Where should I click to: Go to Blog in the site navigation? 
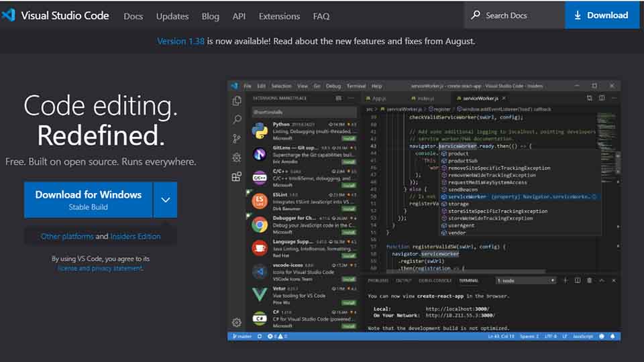pyautogui.click(x=210, y=16)
